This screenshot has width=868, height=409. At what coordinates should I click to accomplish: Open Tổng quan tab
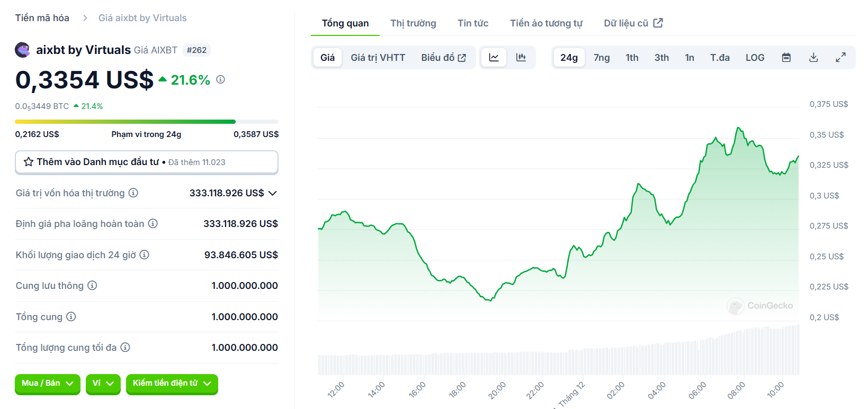[x=345, y=23]
